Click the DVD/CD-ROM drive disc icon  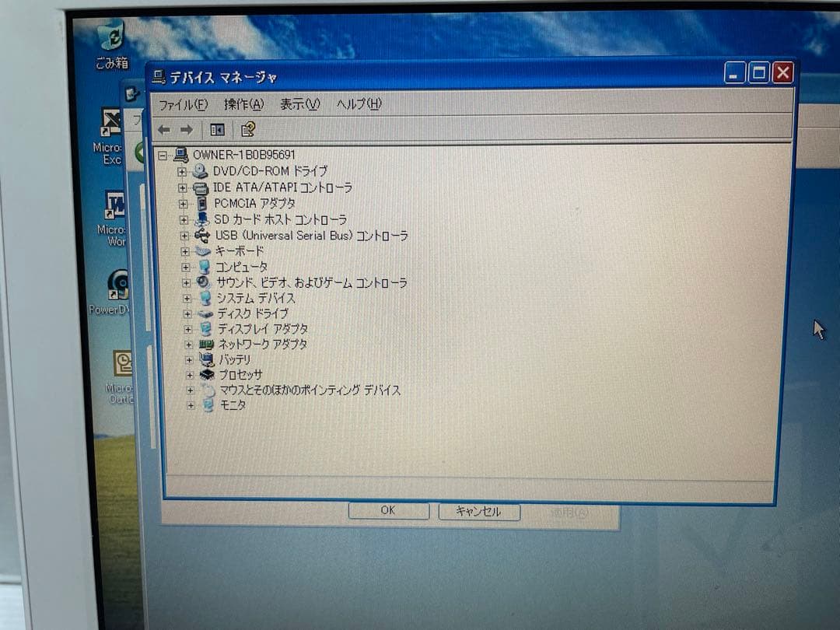pos(200,171)
